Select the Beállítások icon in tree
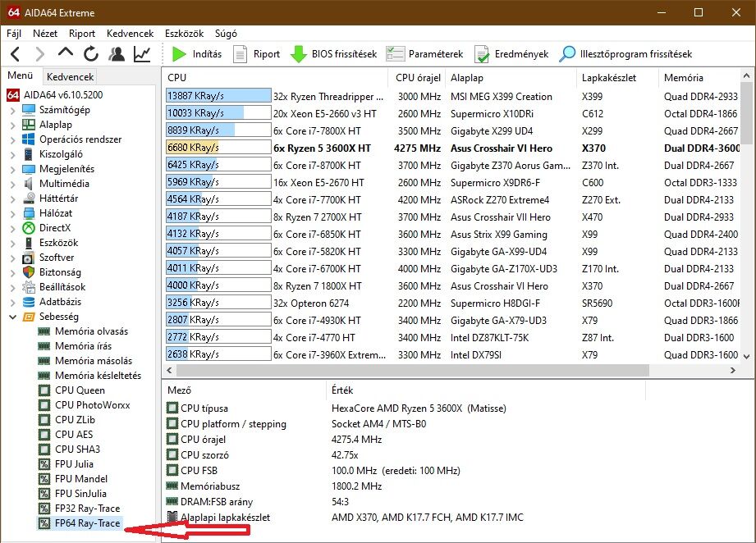Image resolution: width=756 pixels, height=543 pixels. point(29,287)
